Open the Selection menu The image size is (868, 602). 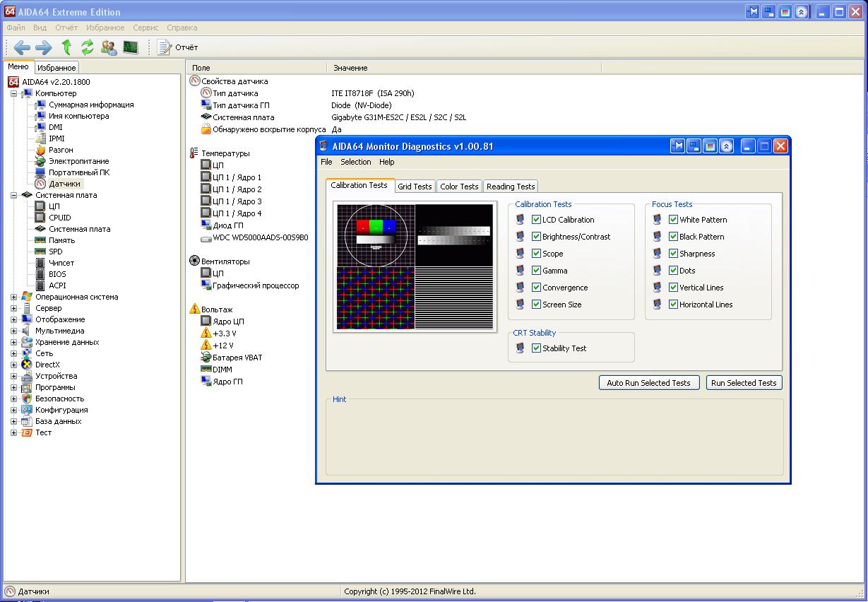pyautogui.click(x=355, y=162)
